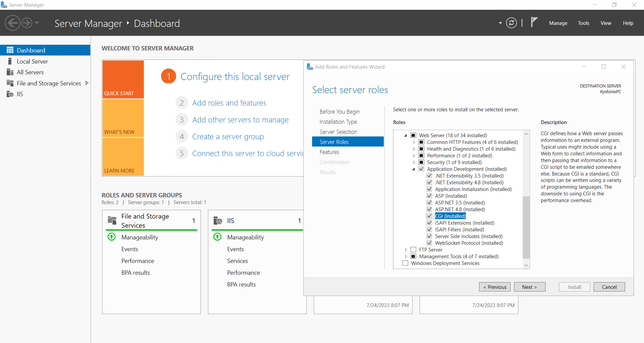The height and width of the screenshot is (343, 644).
Task: Toggle Health and Diagnostics checkbox
Action: (421, 149)
